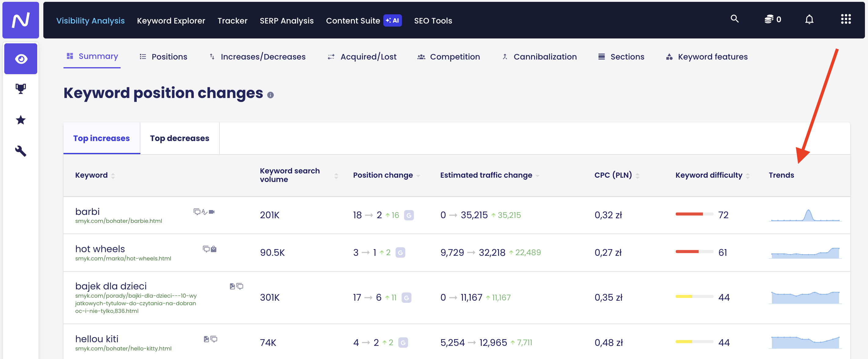868x359 pixels.
Task: Sort by Position change column arrow
Action: 418,176
